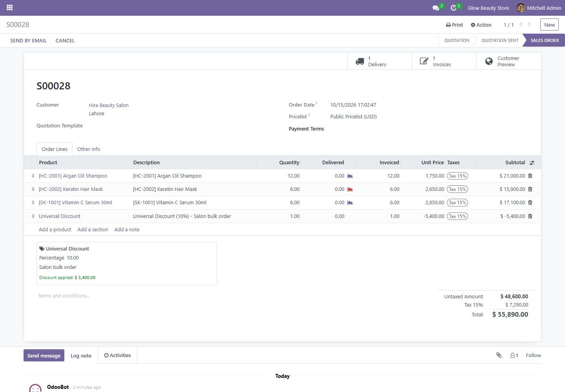Screen dimensions: 565x392
Task: Click the Quotation status stage
Action: pos(457,40)
